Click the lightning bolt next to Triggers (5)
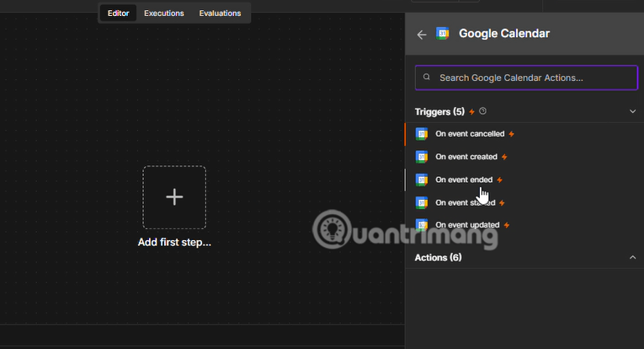The image size is (644, 349). pos(472,112)
